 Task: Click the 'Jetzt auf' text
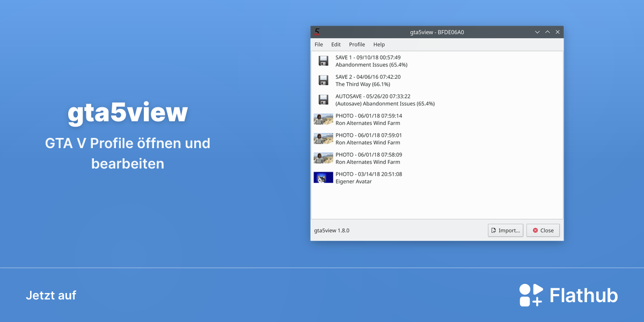tap(51, 295)
